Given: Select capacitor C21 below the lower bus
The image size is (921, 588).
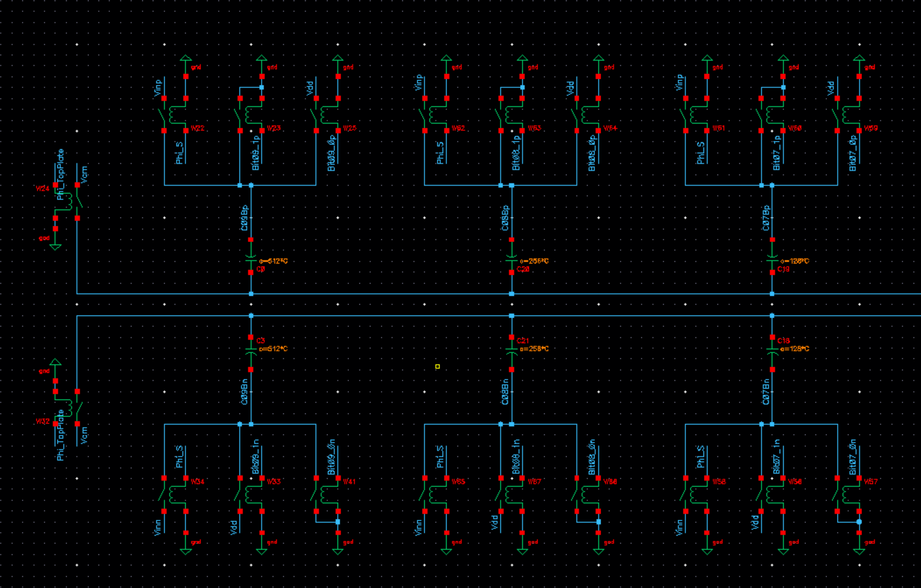Looking at the screenshot, I should [x=512, y=353].
